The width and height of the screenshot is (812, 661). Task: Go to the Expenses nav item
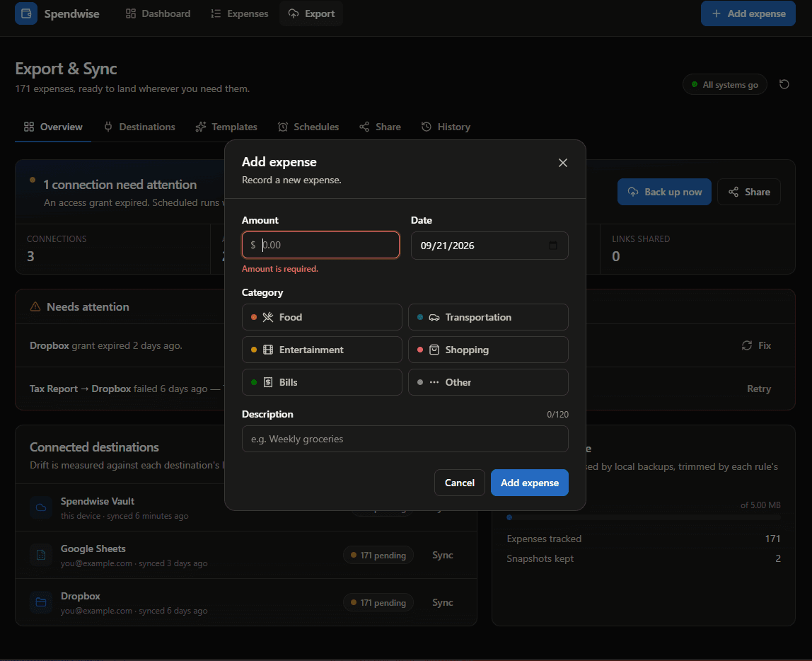(239, 13)
